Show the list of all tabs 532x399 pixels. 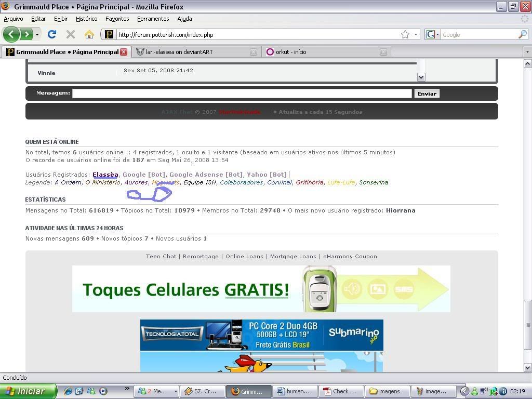tap(527, 52)
